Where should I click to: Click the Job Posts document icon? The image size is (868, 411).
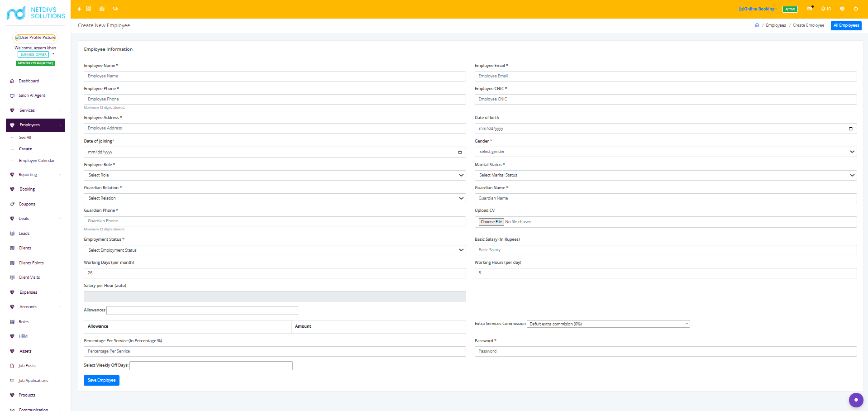[12, 366]
